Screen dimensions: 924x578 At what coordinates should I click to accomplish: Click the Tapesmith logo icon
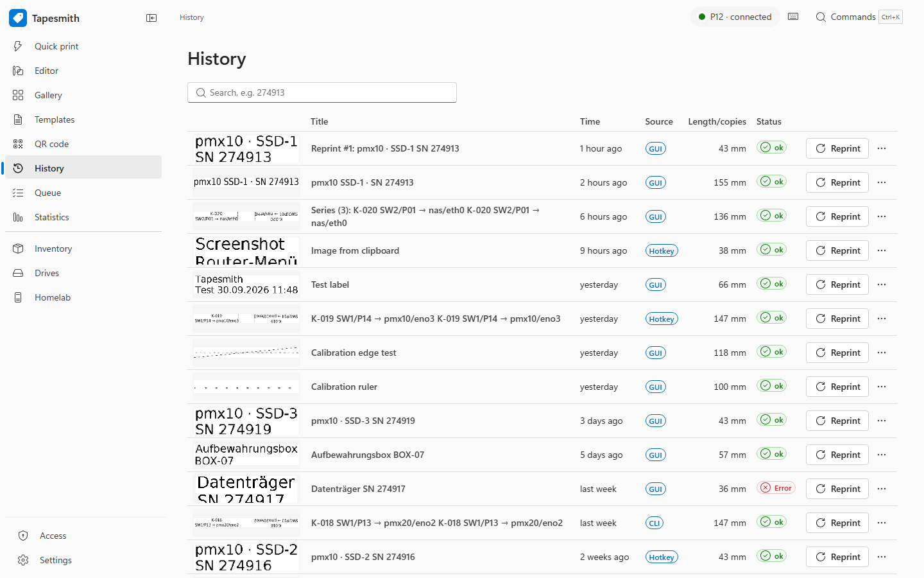(18, 18)
